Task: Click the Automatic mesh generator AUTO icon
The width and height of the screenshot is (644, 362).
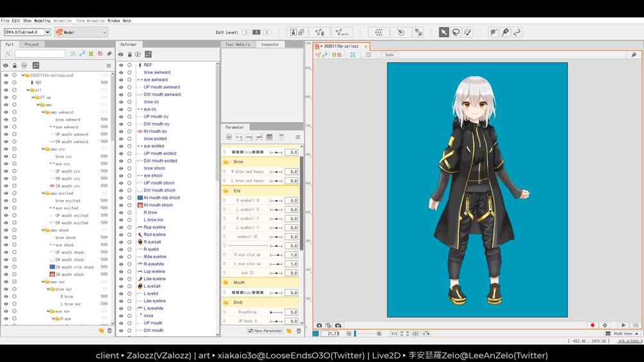Action: tap(342, 32)
